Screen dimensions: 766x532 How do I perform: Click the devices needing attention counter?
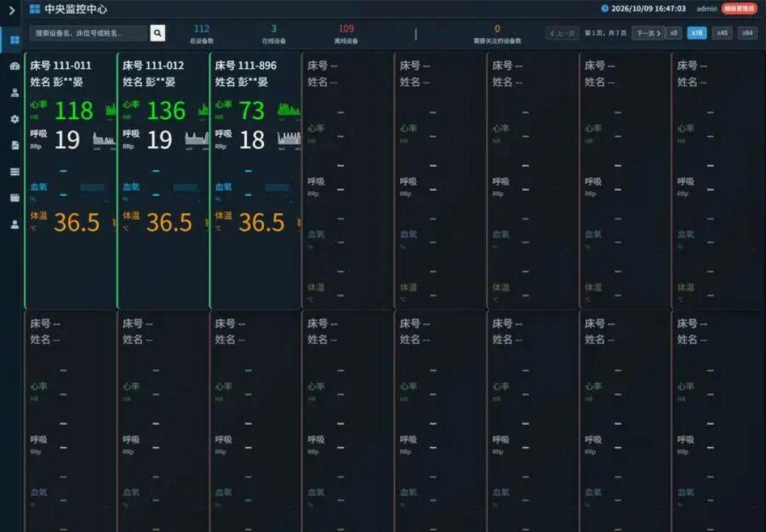pos(496,34)
